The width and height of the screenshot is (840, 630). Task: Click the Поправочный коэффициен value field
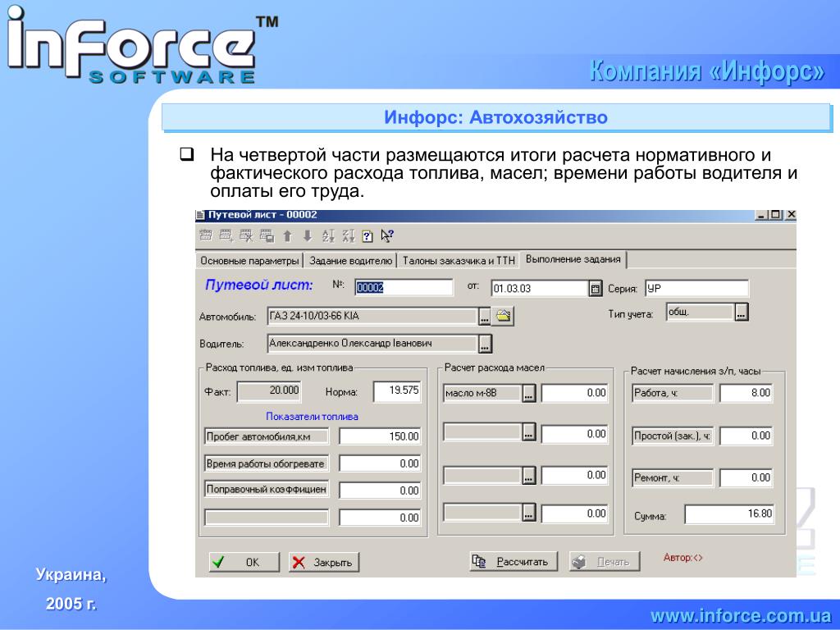pos(380,491)
